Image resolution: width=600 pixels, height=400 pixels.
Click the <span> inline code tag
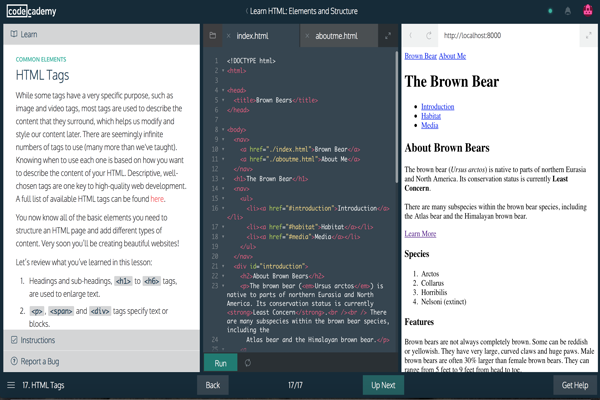point(61,311)
